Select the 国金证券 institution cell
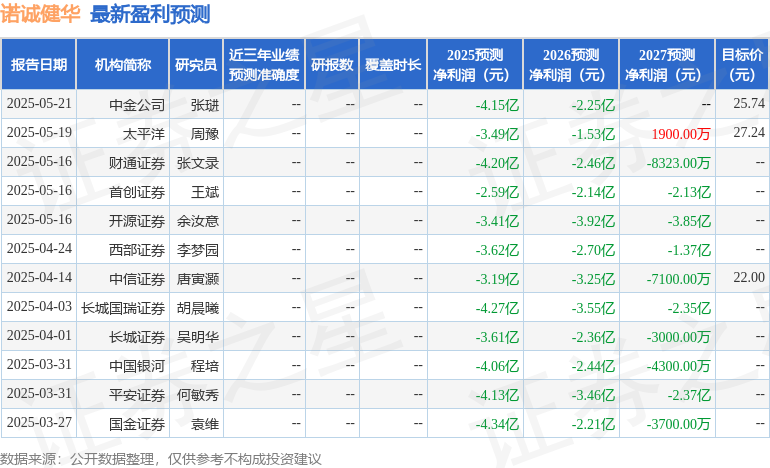Screen dimensions: 770x468 (137, 423)
